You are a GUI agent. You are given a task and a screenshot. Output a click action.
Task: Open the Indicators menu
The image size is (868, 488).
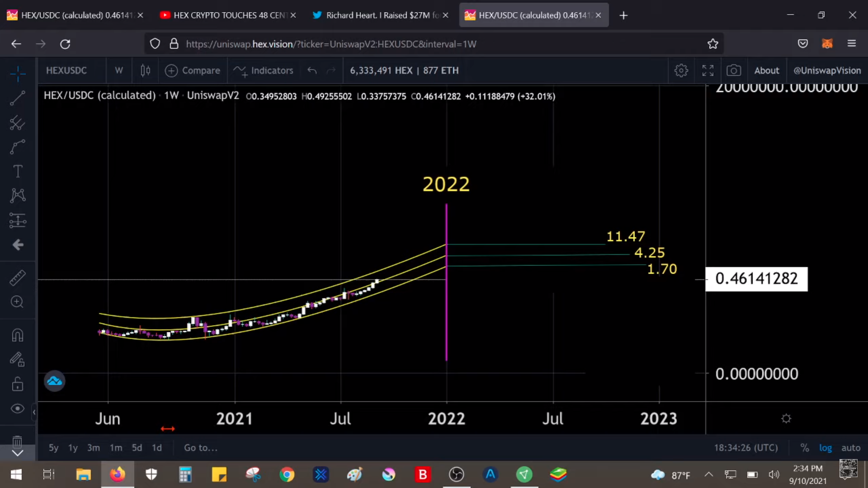coord(264,70)
